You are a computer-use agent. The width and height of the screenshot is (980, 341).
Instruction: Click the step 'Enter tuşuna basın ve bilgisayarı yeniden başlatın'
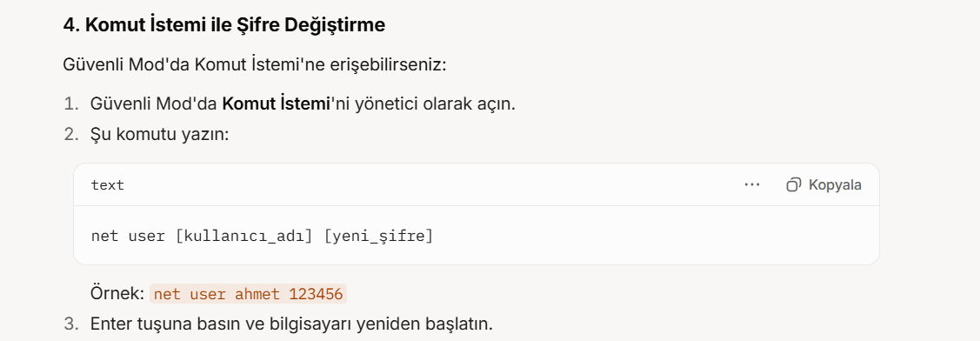[291, 324]
